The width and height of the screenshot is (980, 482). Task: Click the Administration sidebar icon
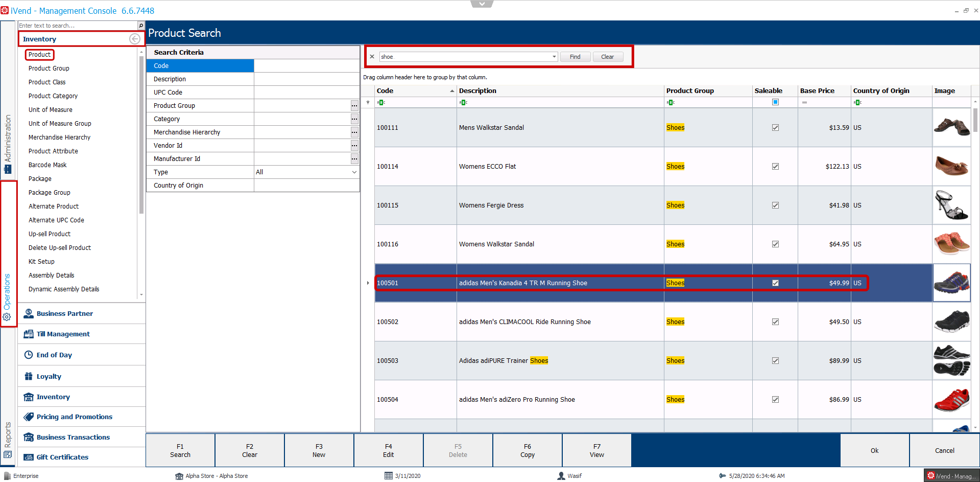tap(7, 169)
